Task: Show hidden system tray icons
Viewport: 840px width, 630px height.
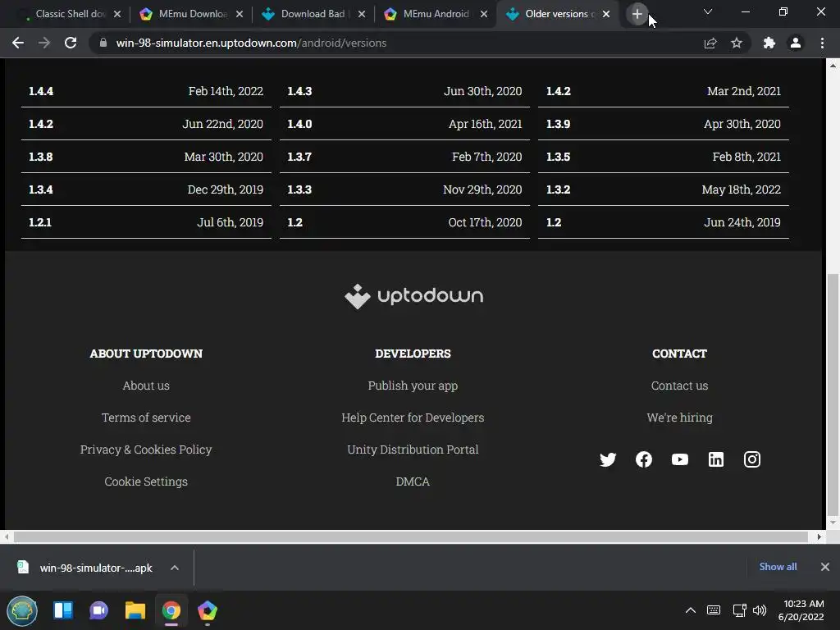Action: 691,610
